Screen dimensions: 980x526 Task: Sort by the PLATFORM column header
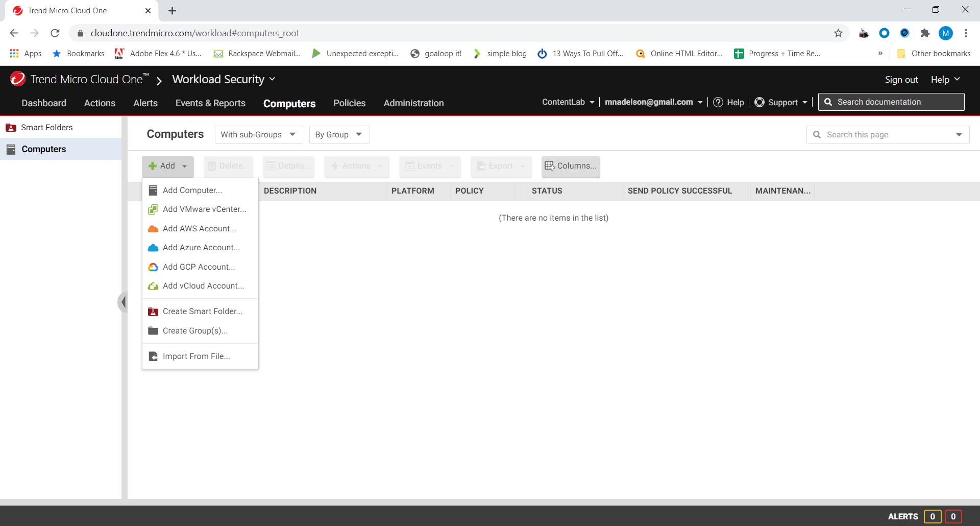tap(413, 191)
